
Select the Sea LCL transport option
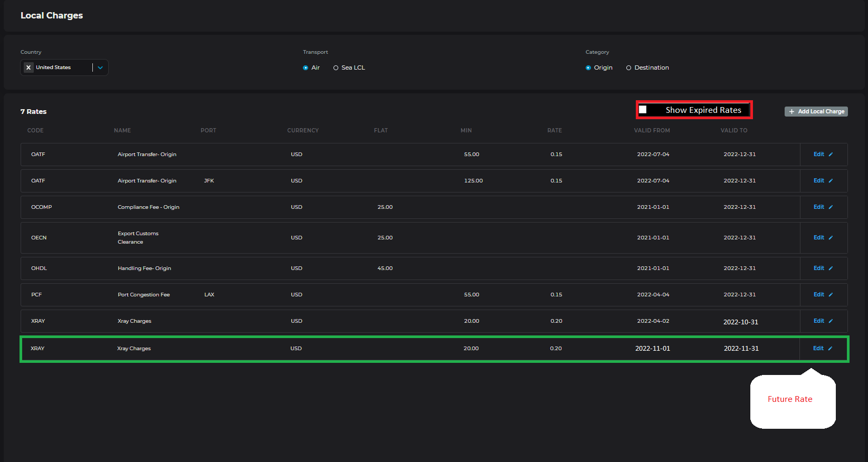click(336, 68)
